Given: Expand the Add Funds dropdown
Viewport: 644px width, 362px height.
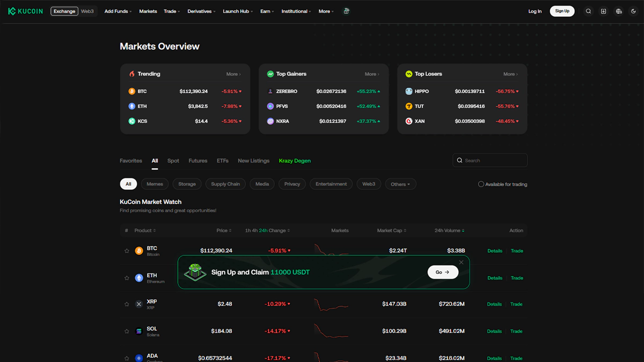Looking at the screenshot, I should tap(118, 11).
